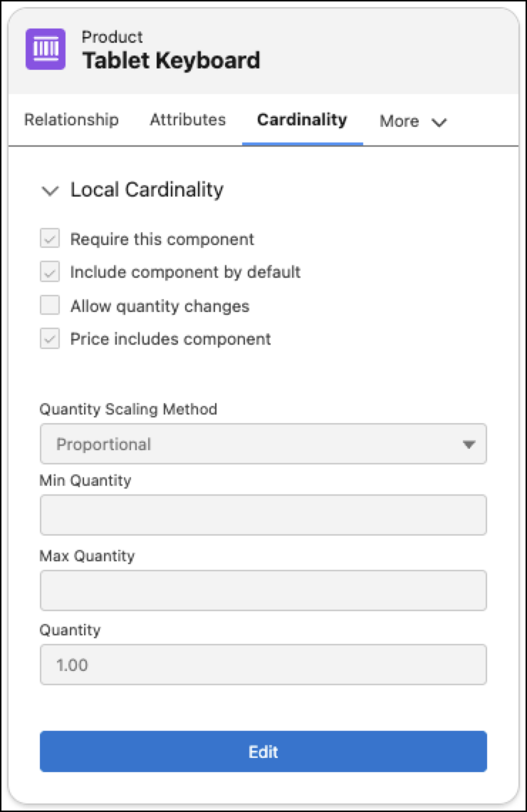
Task: Click the Quantity field showing 1.00
Action: [x=263, y=665]
